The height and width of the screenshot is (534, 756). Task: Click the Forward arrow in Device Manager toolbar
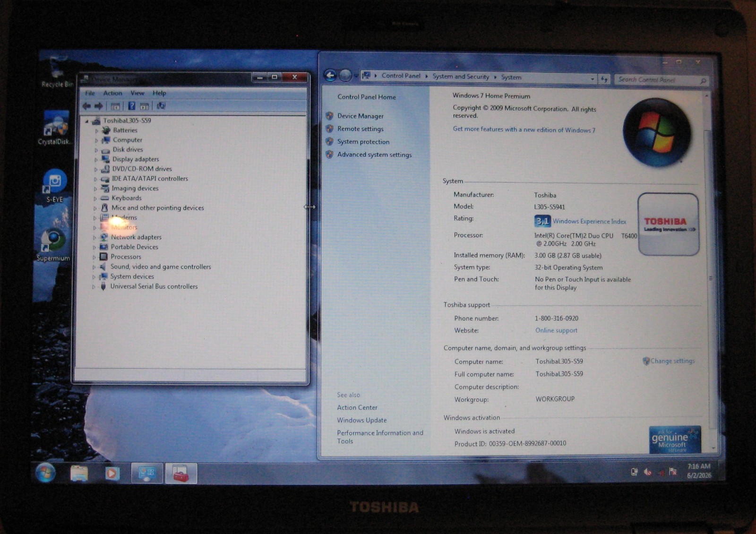click(x=98, y=106)
